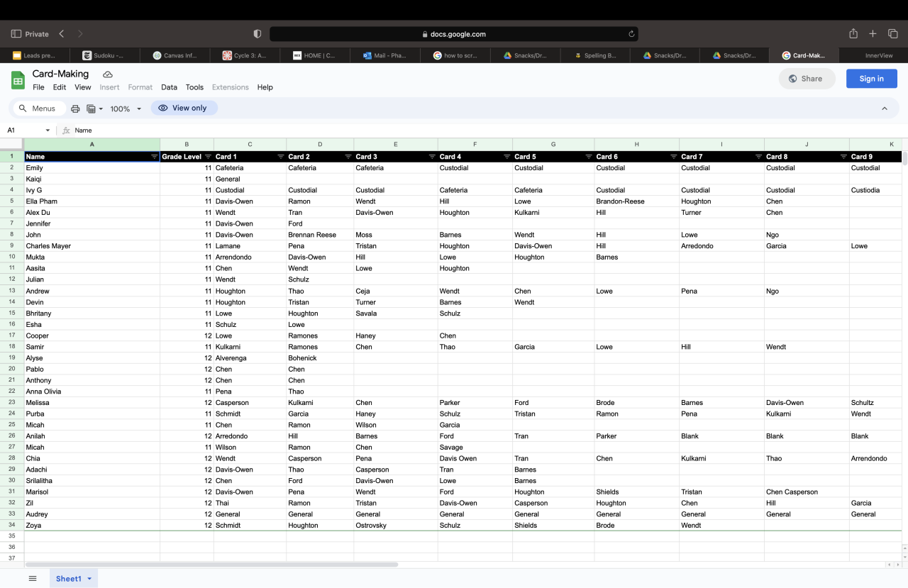Select column A header
The height and width of the screenshot is (588, 908).
[92, 144]
